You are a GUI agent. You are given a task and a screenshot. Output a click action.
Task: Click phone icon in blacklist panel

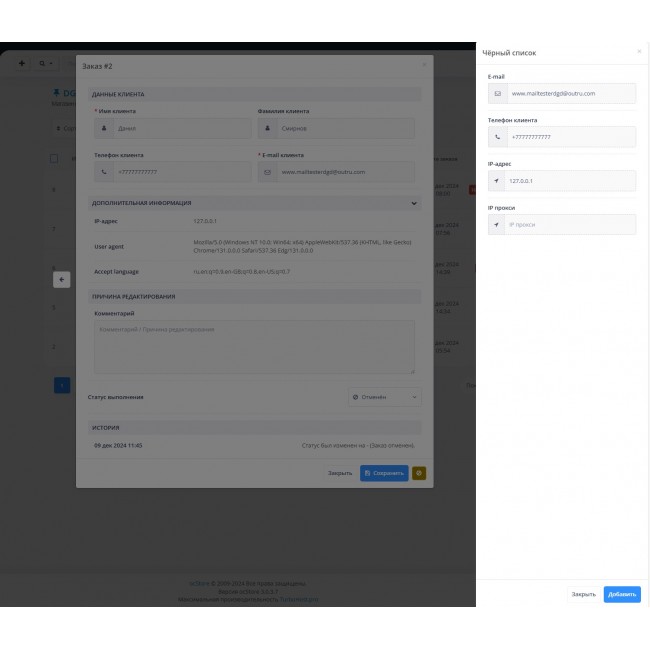pyautogui.click(x=497, y=137)
